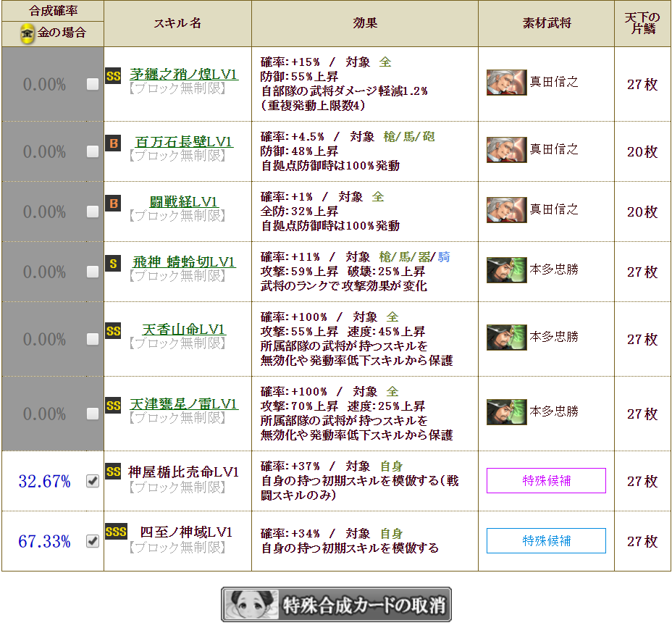
Task: Click 本多忠勝 name in 天香山命 row
Action: [x=554, y=337]
